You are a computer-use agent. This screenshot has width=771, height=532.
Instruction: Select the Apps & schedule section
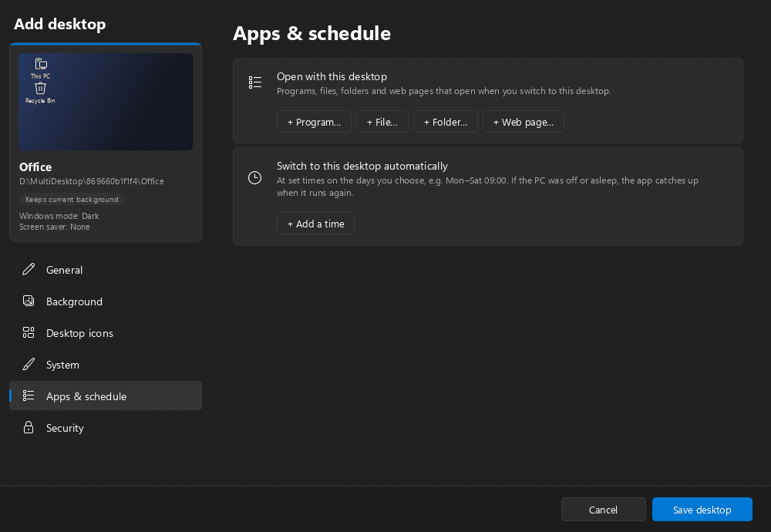pyautogui.click(x=106, y=396)
